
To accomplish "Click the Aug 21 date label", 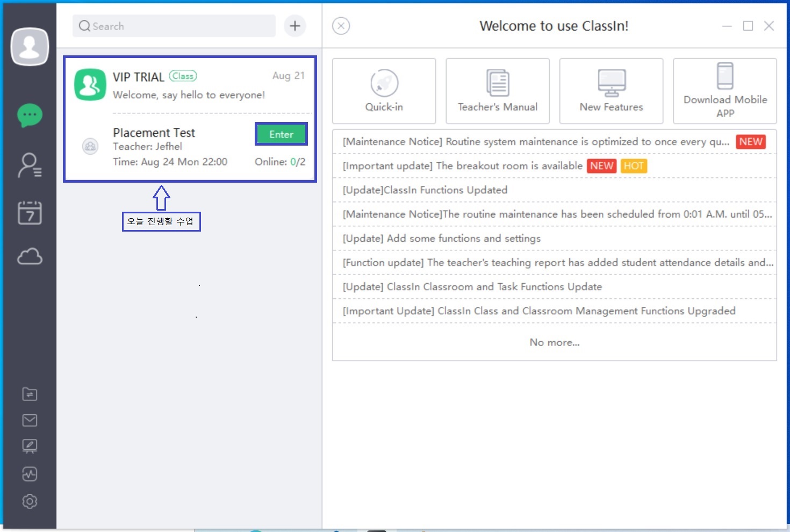I will pos(289,76).
